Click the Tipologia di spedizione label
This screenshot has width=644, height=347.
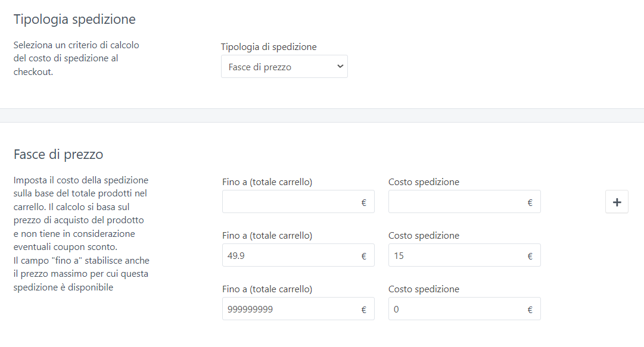tap(268, 46)
